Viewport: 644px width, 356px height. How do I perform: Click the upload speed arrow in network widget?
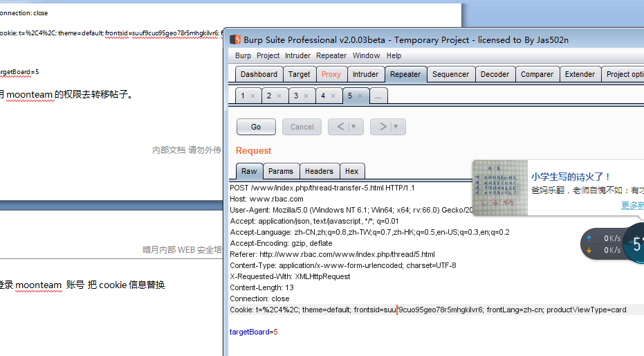click(589, 238)
